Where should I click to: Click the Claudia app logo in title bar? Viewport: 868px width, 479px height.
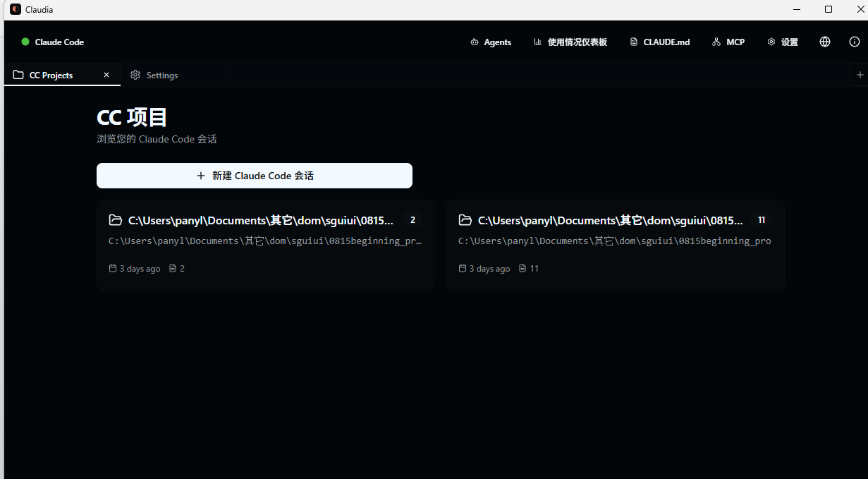(x=16, y=10)
